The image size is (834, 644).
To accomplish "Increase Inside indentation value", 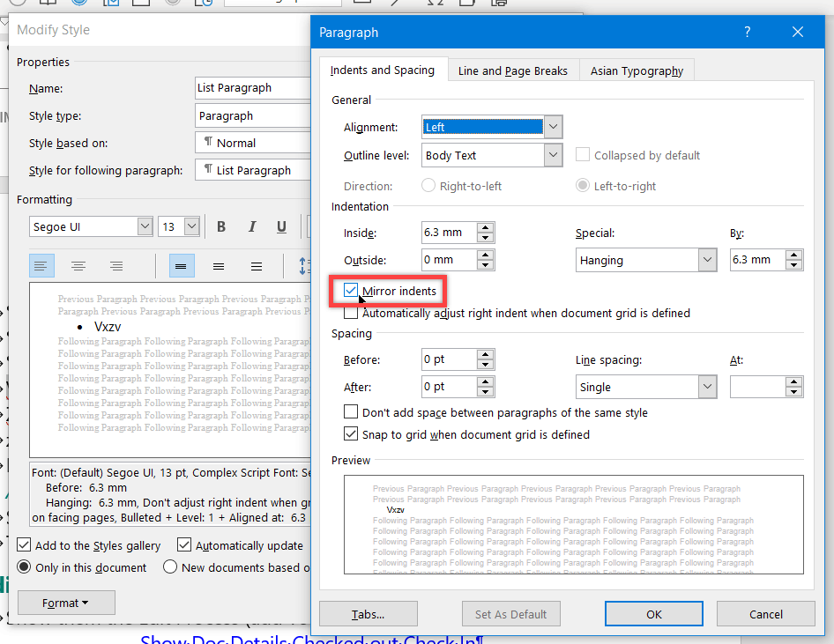I will pyautogui.click(x=485, y=227).
